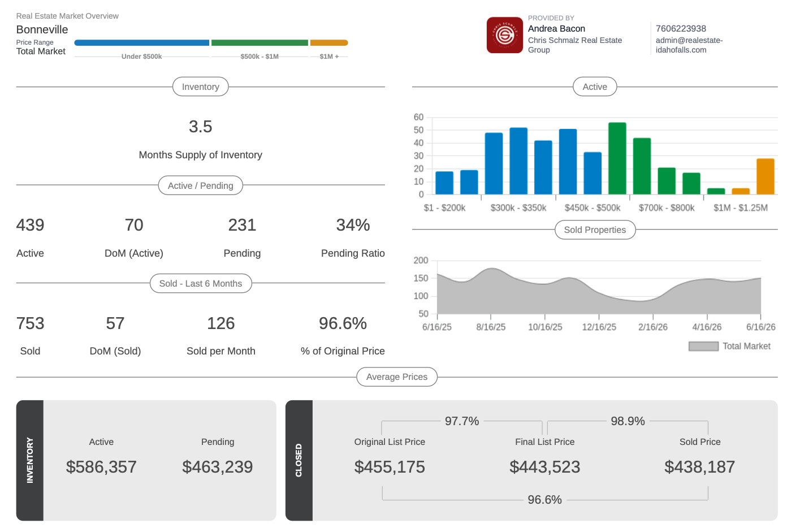Click the $700k - $800k axis label
The image size is (787, 532).
coord(667,208)
